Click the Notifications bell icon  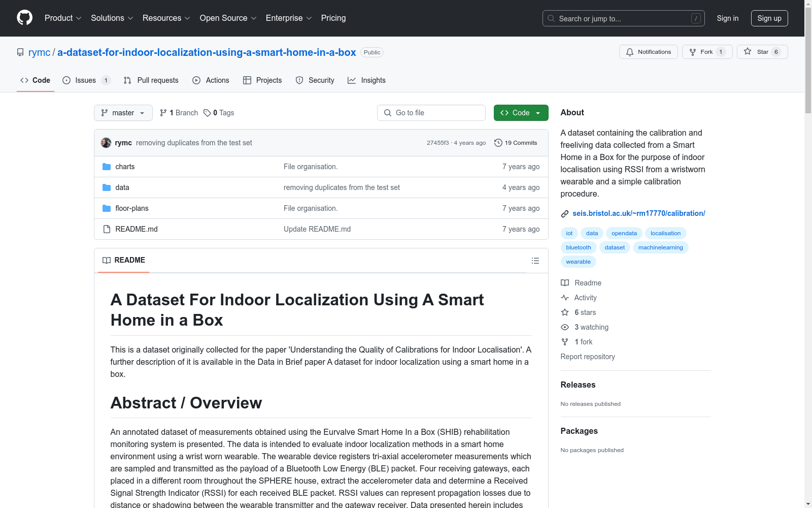(630, 52)
